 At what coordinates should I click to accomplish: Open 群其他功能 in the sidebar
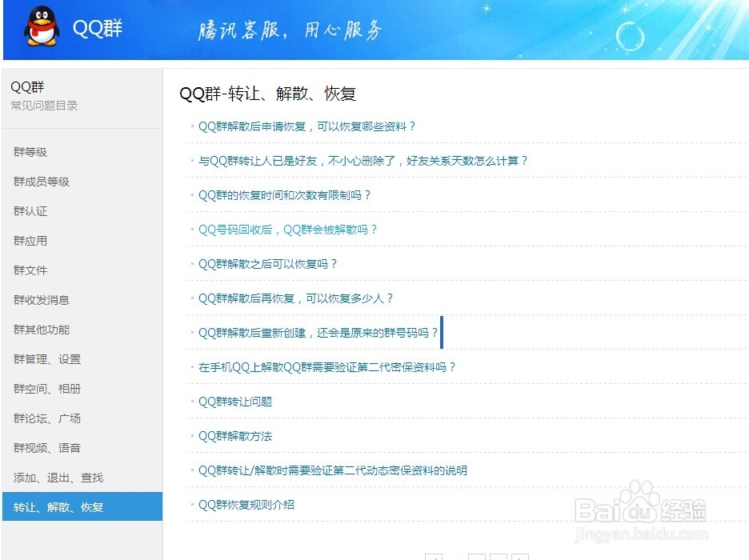click(x=42, y=330)
